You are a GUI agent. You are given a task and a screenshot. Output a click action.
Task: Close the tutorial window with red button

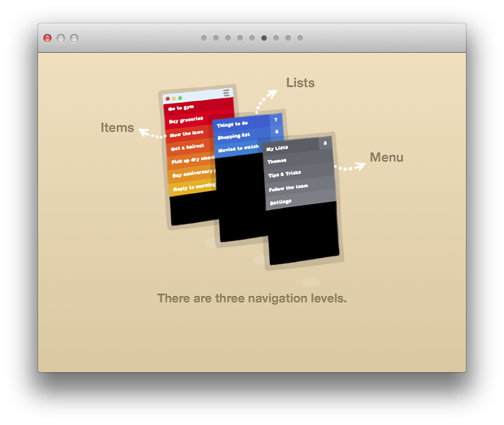tap(47, 38)
